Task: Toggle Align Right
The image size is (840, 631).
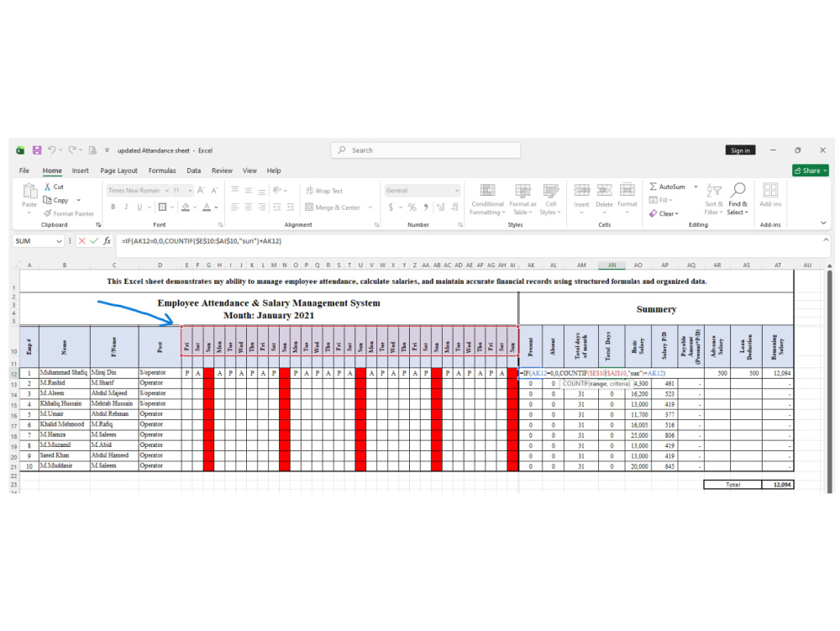Action: point(262,207)
